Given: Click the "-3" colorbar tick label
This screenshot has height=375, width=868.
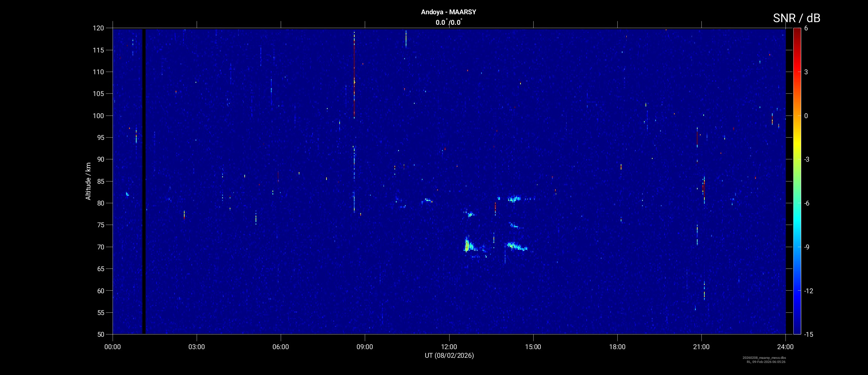Looking at the screenshot, I should (806, 159).
